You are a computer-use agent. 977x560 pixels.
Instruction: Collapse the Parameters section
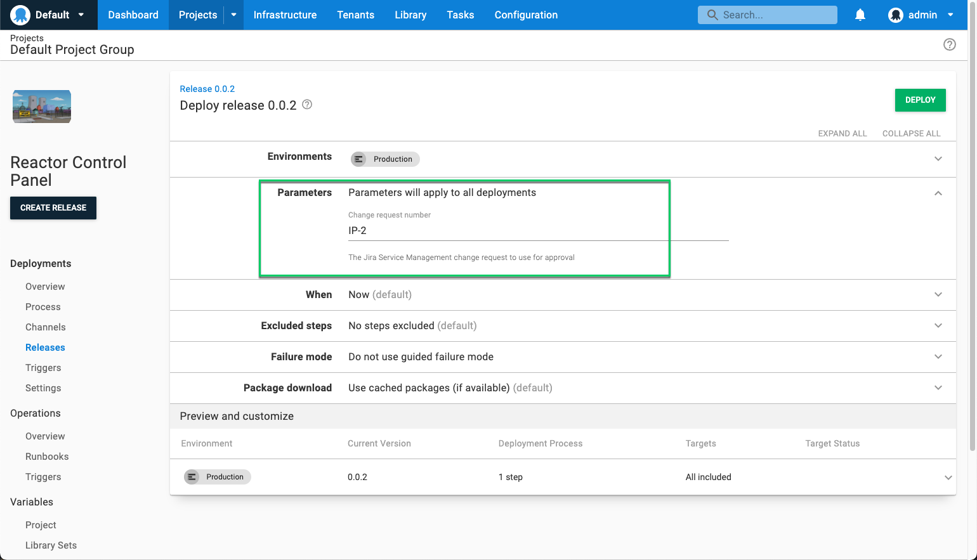pos(938,193)
